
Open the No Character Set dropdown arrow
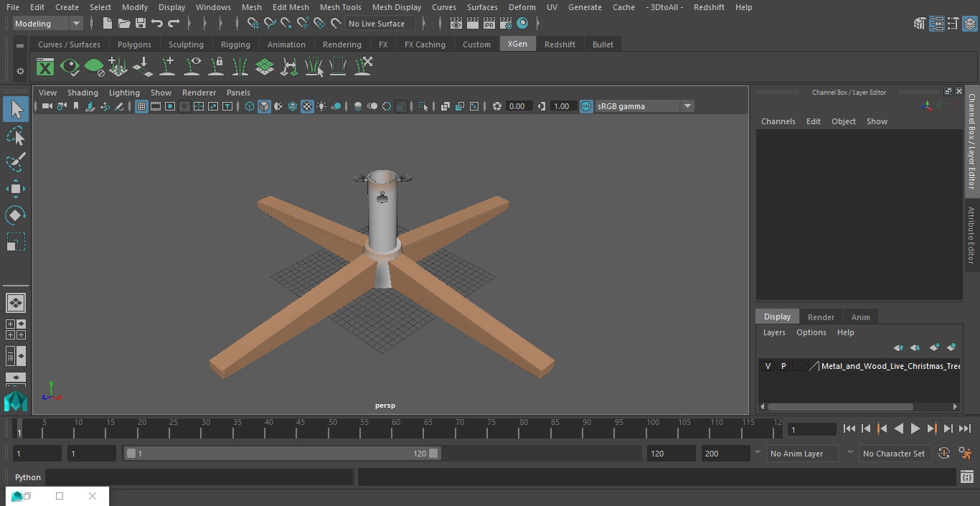coord(850,453)
